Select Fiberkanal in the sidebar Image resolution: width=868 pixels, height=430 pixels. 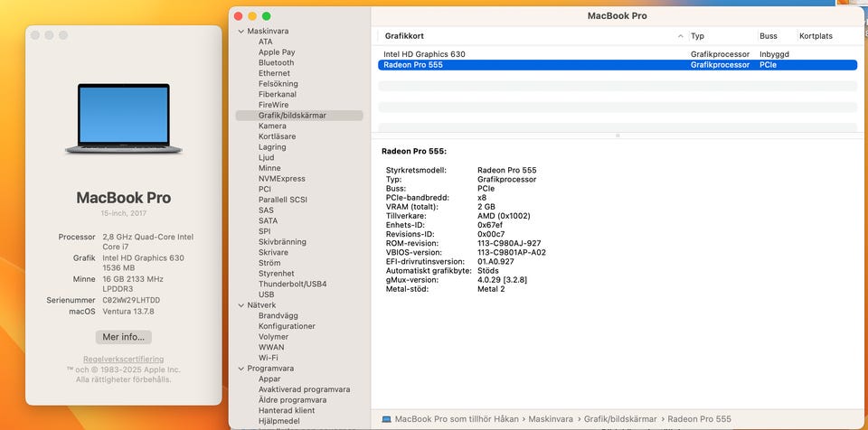click(278, 94)
